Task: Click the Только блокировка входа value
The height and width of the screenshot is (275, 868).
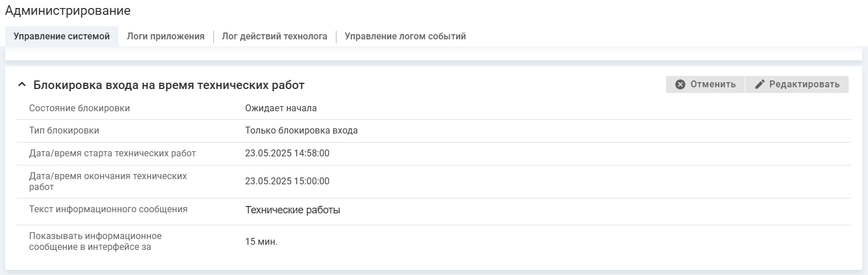Action: click(x=301, y=130)
